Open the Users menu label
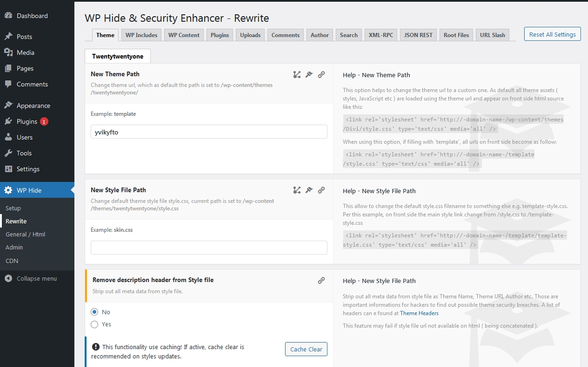The height and width of the screenshot is (367, 588). point(24,137)
